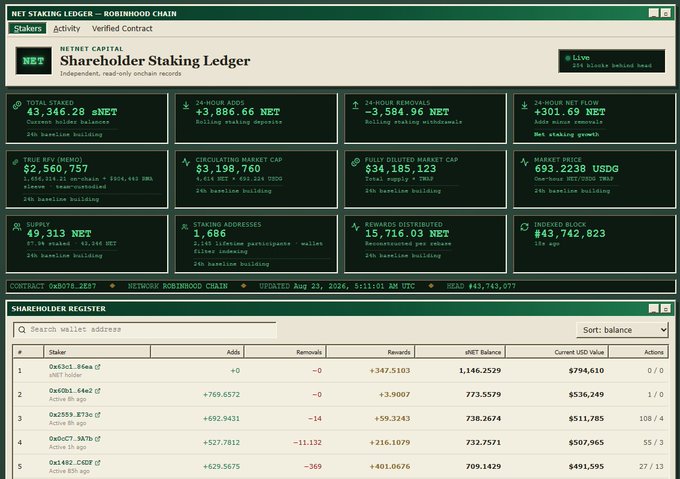Click the Market Price pulse icon

[x=524, y=162]
